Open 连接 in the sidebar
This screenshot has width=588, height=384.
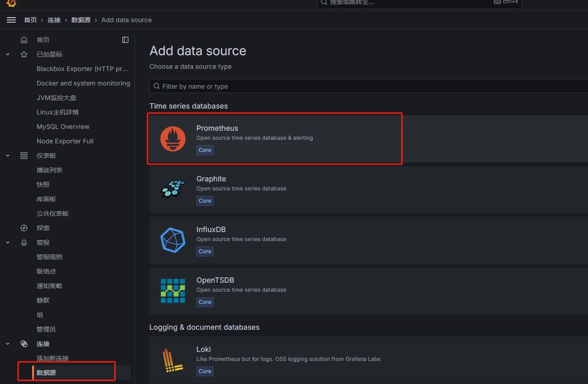click(43, 344)
